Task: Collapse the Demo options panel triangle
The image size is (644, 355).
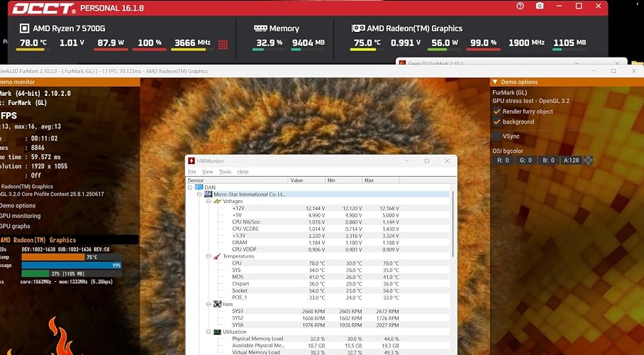Action: pos(495,82)
